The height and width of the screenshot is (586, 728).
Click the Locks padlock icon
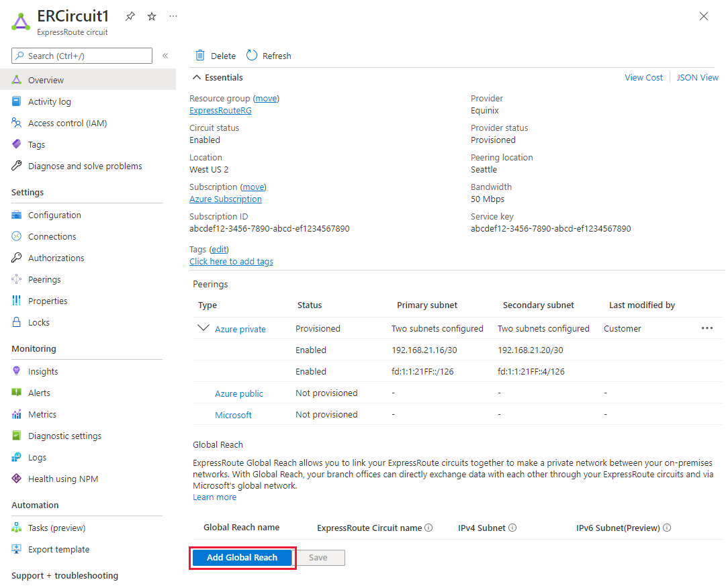[x=16, y=322]
